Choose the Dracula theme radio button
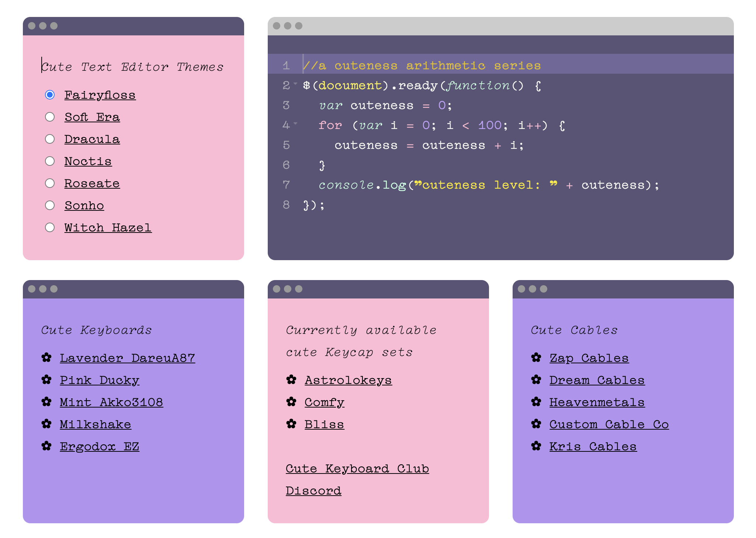756x538 pixels. 50,139
